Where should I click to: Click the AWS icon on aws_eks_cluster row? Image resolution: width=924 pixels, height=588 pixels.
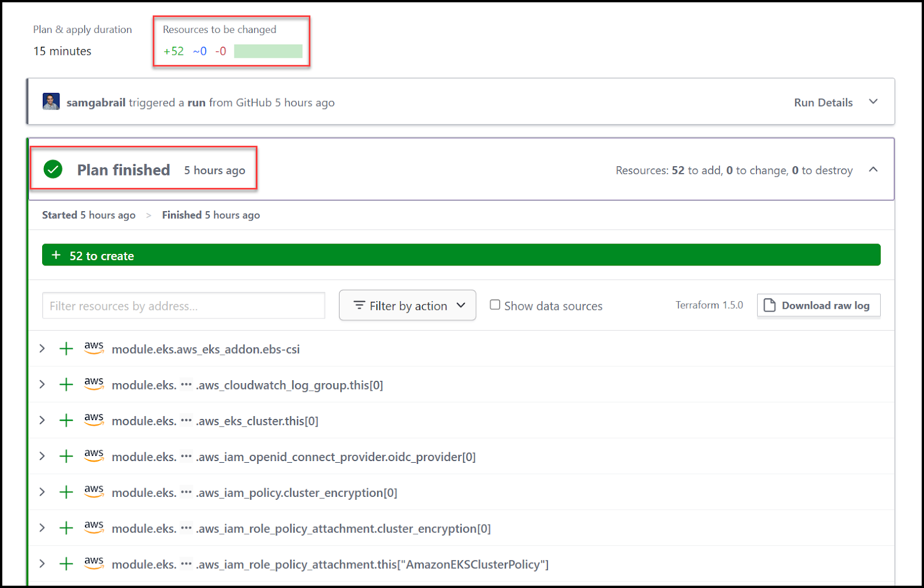(94, 420)
